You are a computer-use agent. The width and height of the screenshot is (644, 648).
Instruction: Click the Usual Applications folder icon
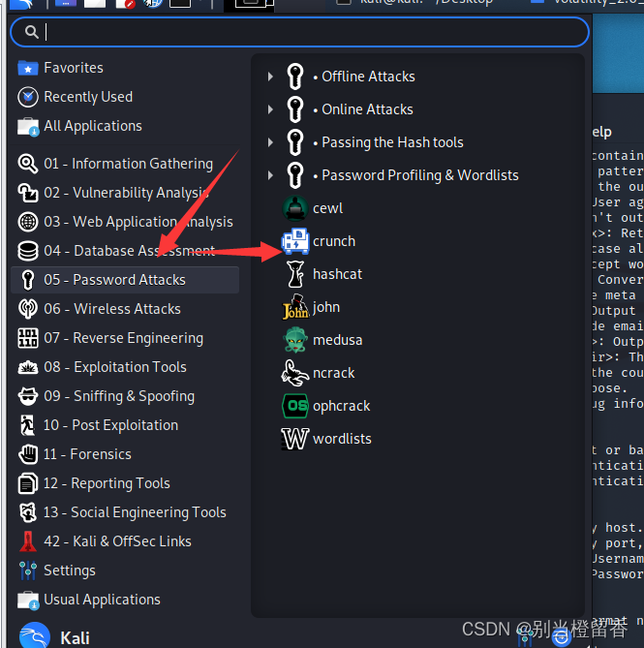[28, 600]
